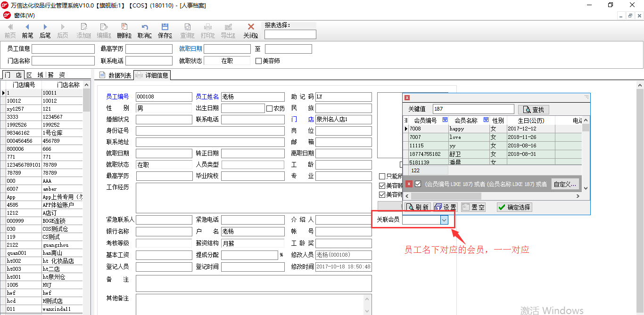Open the 窗体(W) menu
The image size is (644, 315).
point(24,16)
